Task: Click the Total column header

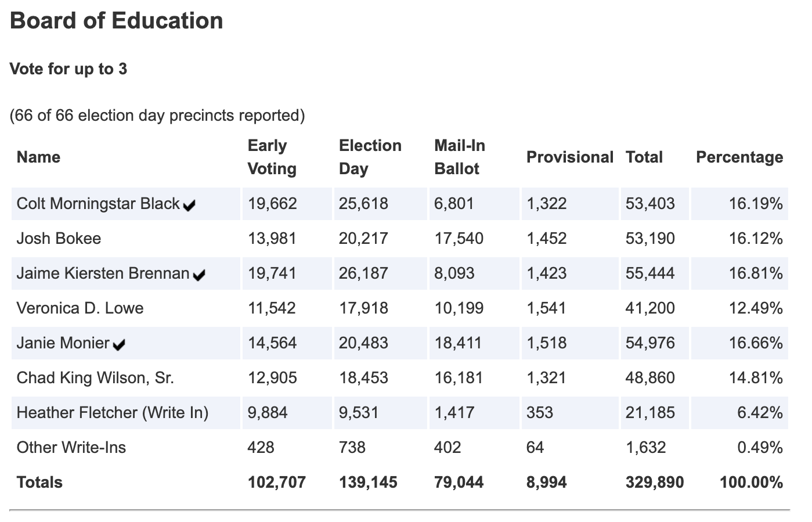Action: click(644, 157)
